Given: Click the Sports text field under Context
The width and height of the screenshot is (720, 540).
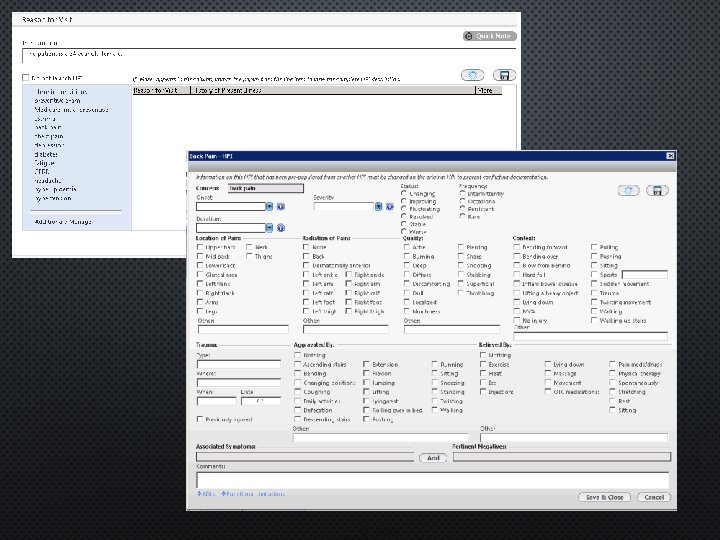Looking at the screenshot, I should (x=645, y=275).
